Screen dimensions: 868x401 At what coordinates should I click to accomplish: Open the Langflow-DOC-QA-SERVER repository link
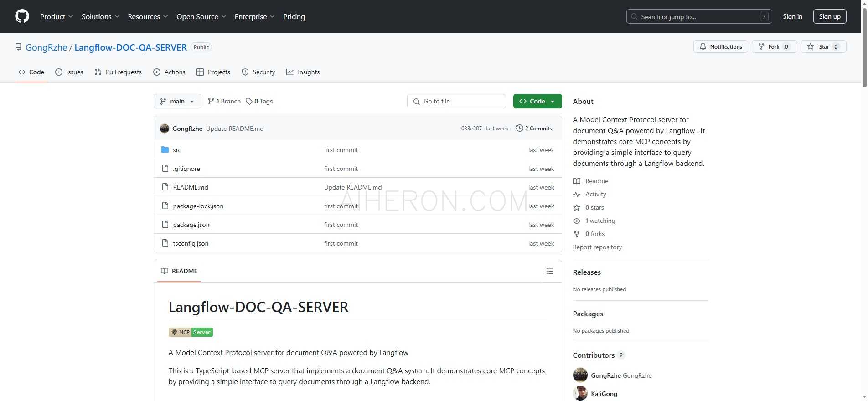click(131, 47)
